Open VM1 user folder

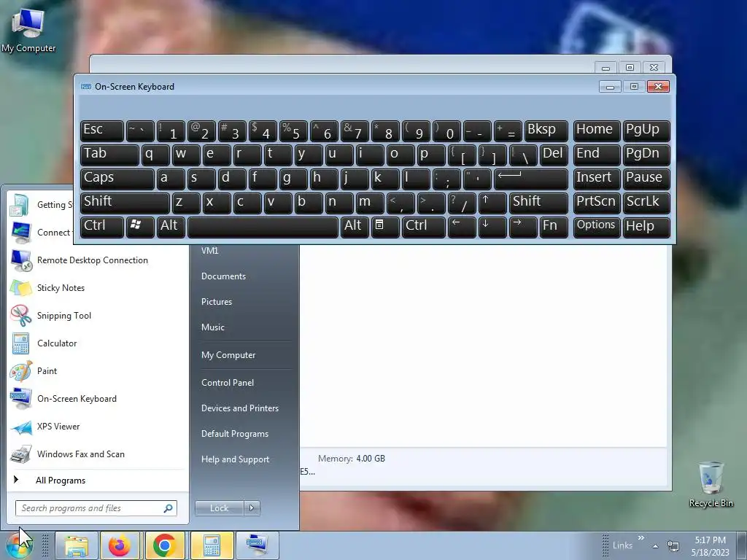209,251
